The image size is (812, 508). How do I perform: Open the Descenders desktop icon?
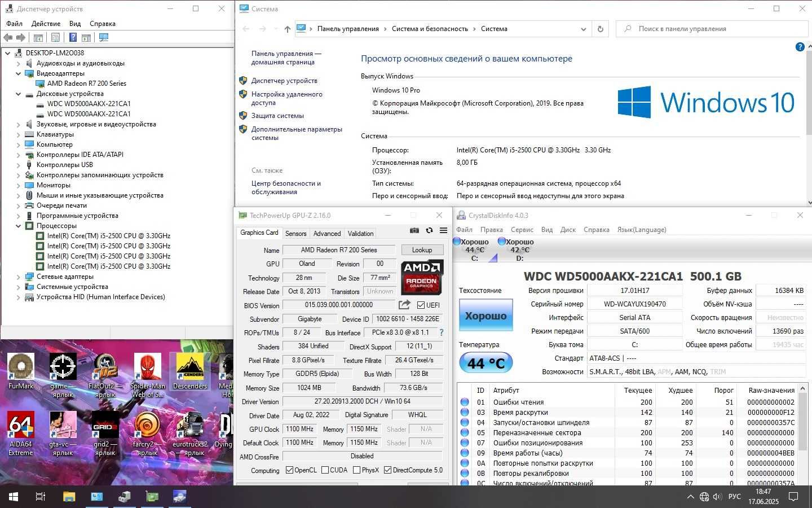190,371
